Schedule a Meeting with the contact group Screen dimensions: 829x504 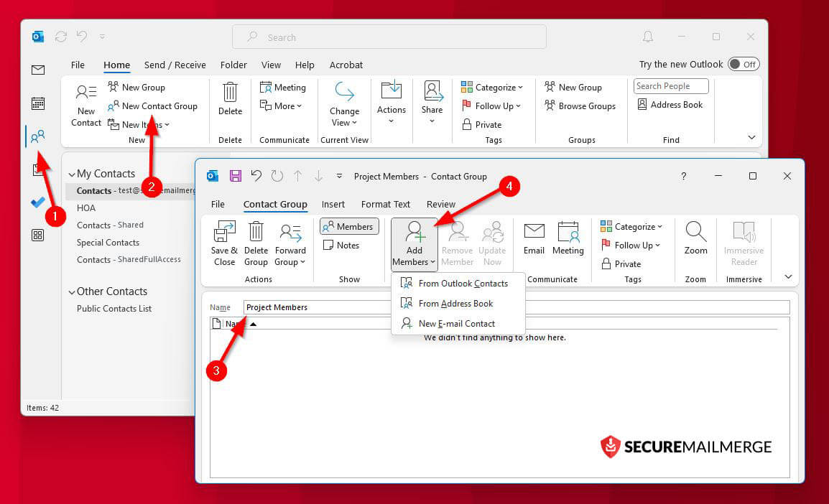click(568, 243)
